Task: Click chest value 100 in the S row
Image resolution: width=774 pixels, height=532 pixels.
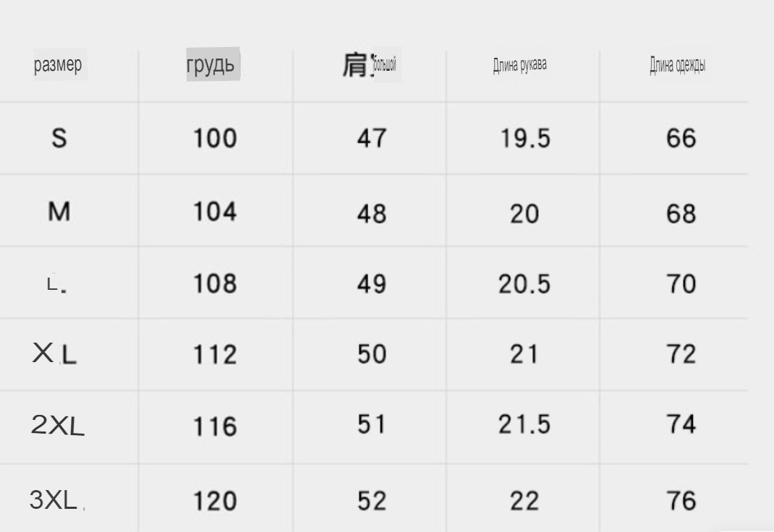Action: tap(215, 137)
